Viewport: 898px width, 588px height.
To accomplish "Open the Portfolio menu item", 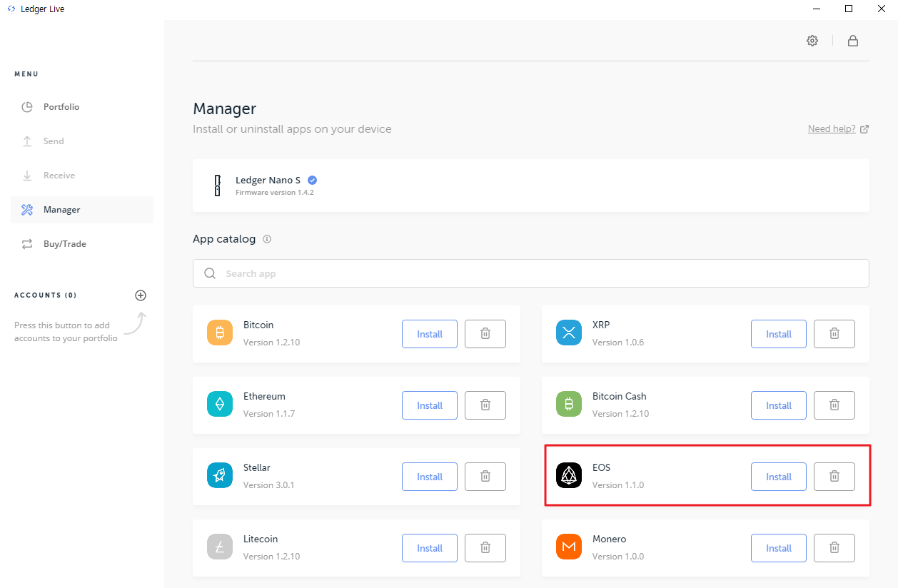I will coord(82,107).
